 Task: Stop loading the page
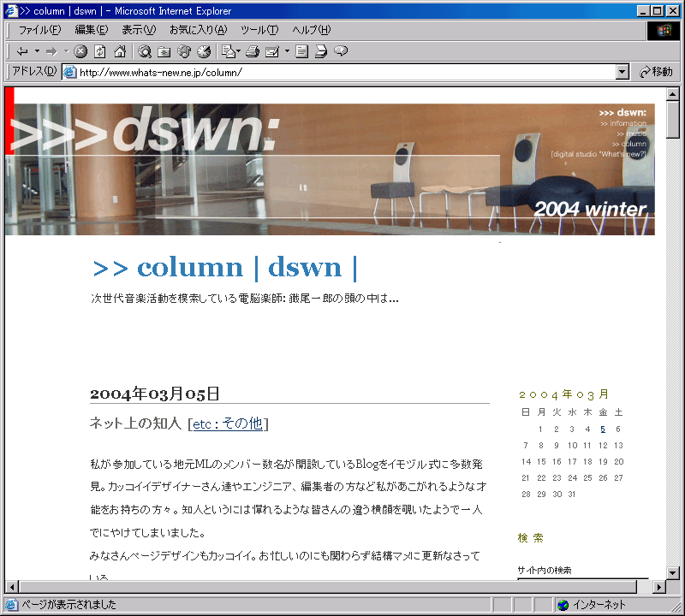click(80, 51)
